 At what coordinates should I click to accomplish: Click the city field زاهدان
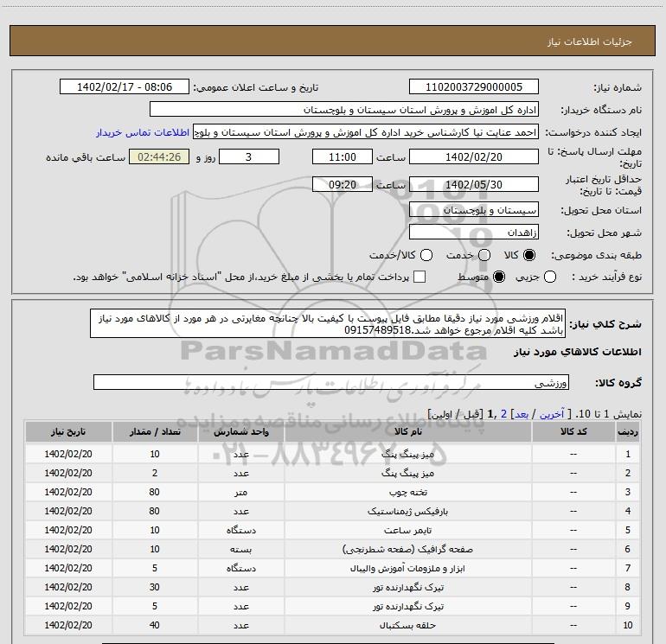[x=474, y=233]
